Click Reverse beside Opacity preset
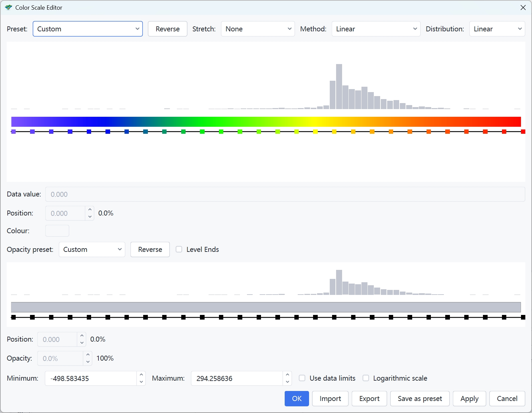 tap(150, 250)
